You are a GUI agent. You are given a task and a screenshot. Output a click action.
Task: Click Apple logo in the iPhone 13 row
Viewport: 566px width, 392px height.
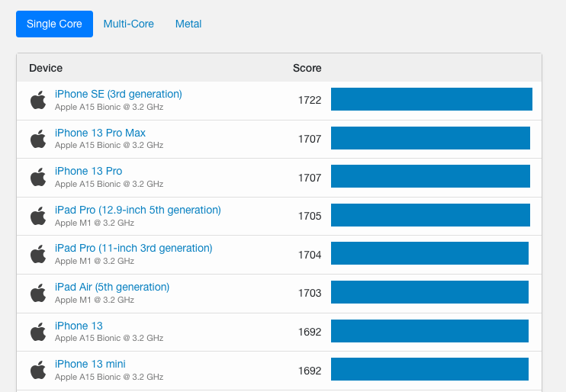pos(38,332)
